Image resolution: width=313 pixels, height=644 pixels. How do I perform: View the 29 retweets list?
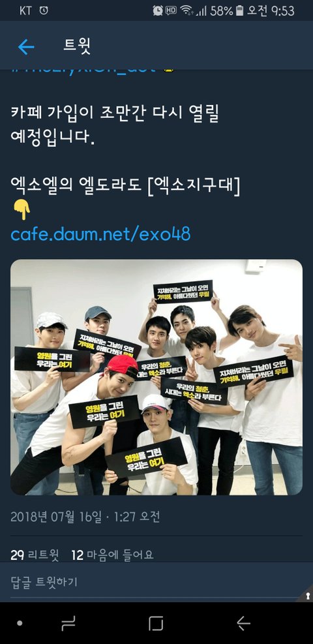(x=35, y=555)
